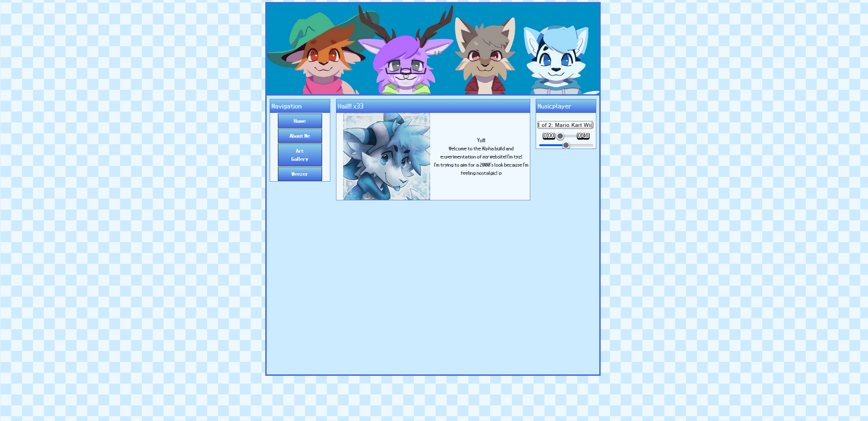Click the 0:46 track duration label
The width and height of the screenshot is (868, 421).
(583, 136)
